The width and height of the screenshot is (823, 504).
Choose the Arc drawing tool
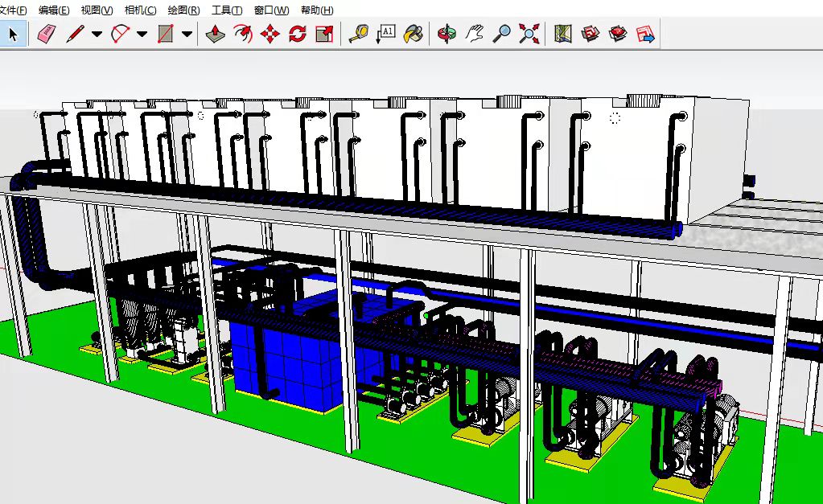[x=120, y=34]
